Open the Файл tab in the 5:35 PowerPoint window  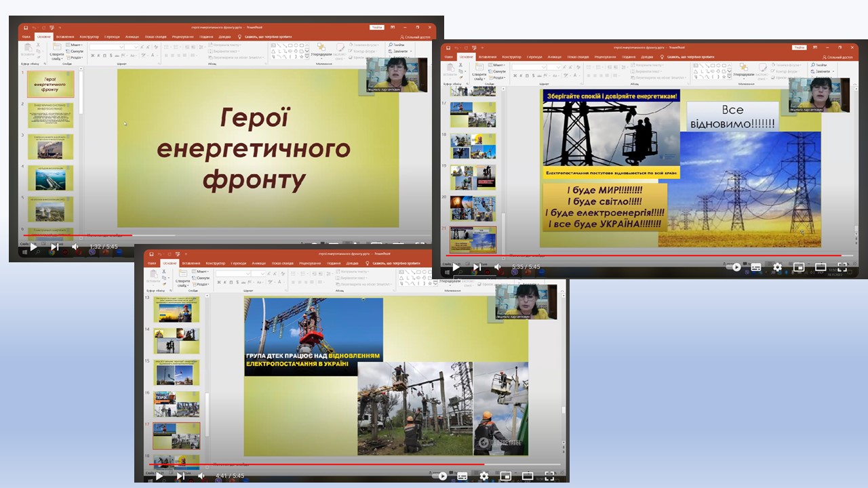point(449,57)
